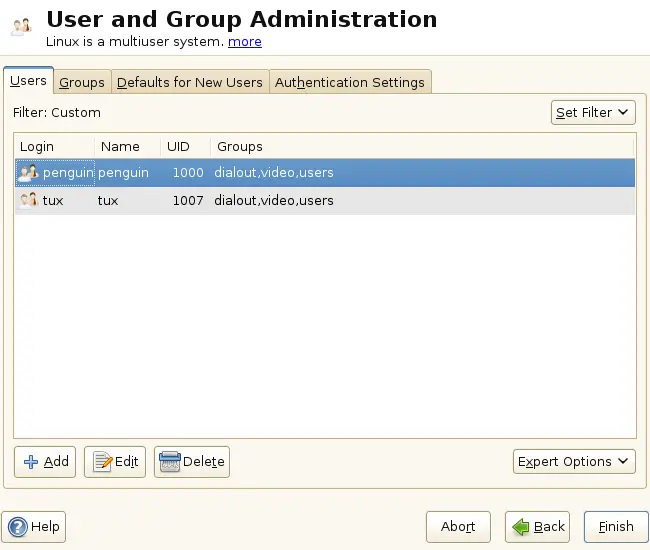650x550 pixels.
Task: Open the Set Filter dropdown
Action: (593, 113)
